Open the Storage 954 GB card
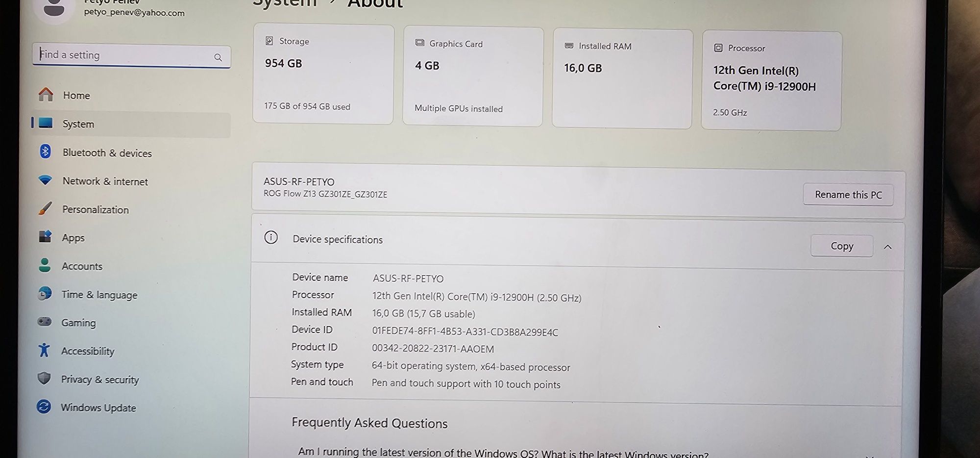The height and width of the screenshot is (458, 980). coord(323,74)
